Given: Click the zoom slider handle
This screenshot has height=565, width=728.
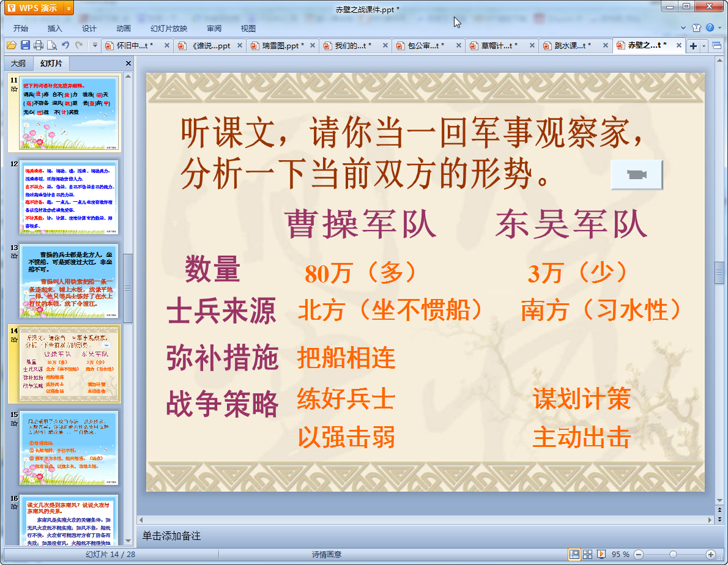Looking at the screenshot, I should coord(673,555).
